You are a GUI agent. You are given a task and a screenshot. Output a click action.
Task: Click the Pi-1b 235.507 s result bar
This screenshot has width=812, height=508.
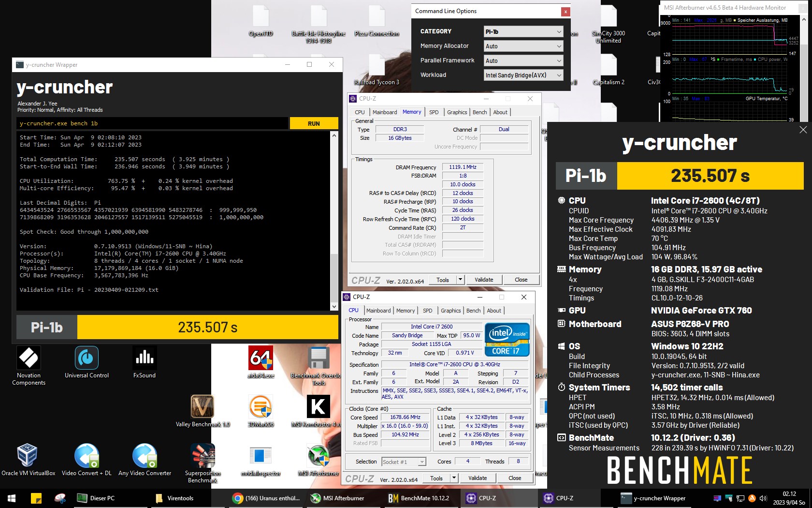177,328
